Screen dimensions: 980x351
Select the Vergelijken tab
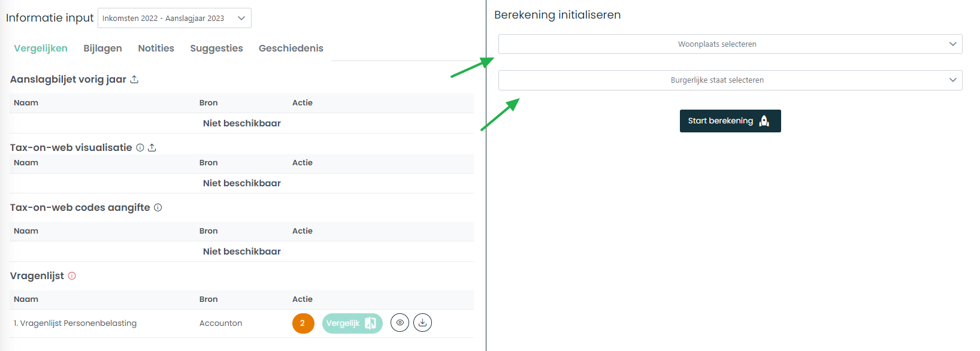41,48
